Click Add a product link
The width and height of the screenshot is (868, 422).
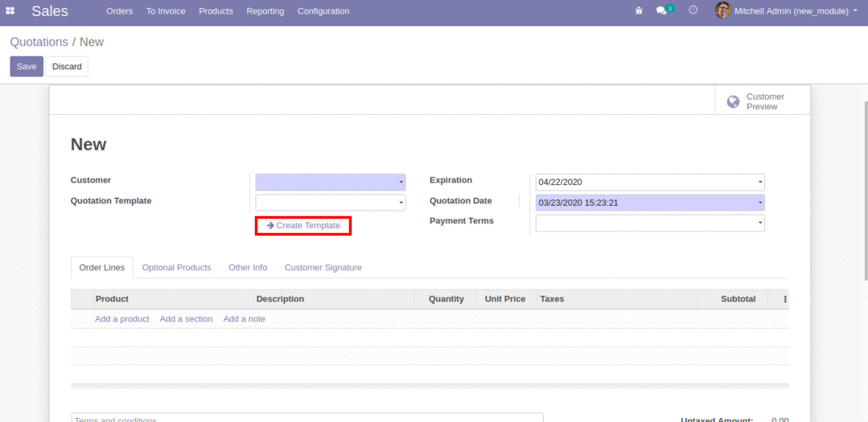click(x=121, y=319)
